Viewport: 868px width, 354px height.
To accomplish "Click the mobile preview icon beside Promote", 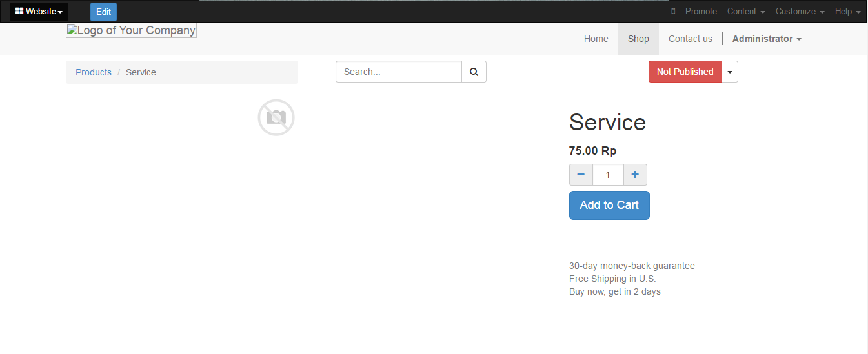I will click(673, 12).
